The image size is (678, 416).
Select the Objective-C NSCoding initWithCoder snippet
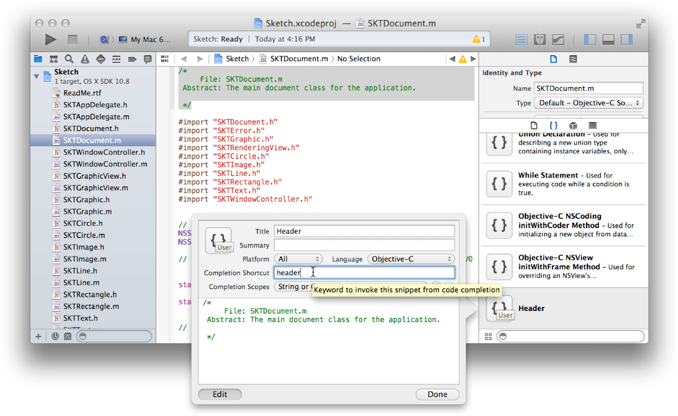click(564, 225)
